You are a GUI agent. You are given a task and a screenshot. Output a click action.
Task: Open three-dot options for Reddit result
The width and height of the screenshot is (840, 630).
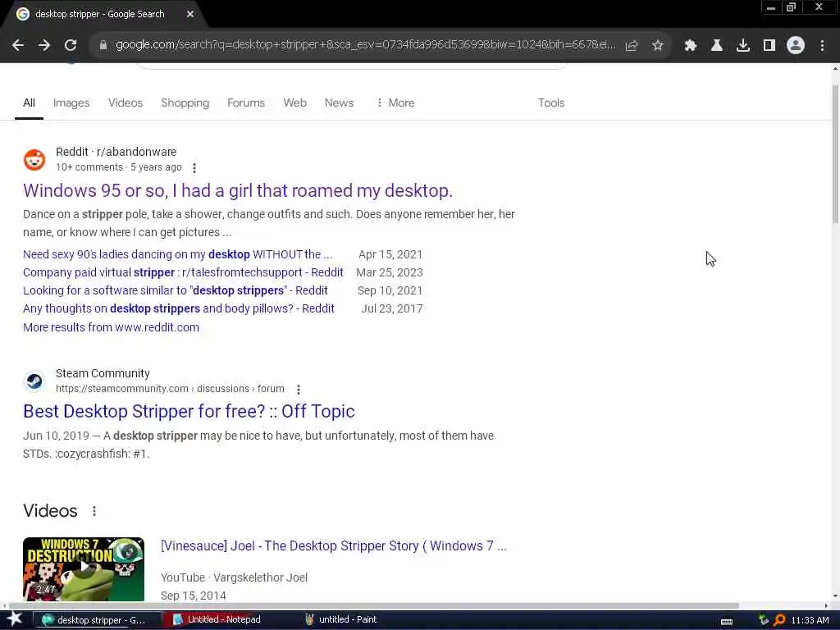[x=194, y=168]
